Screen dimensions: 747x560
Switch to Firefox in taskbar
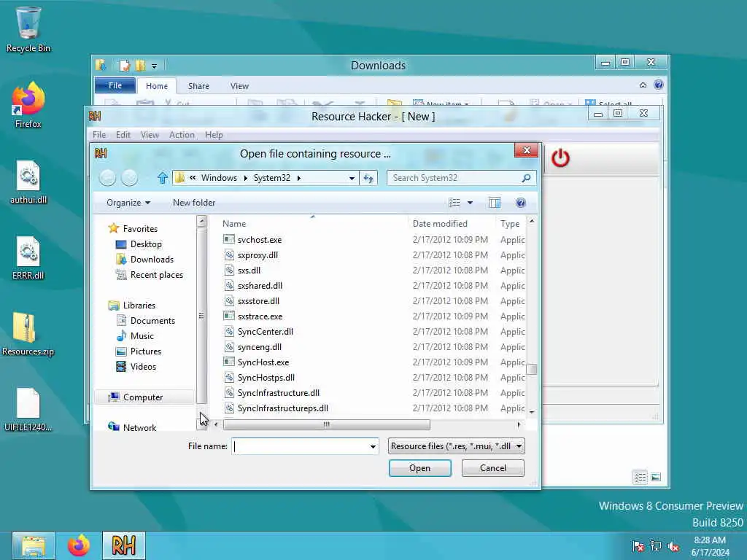(79, 545)
